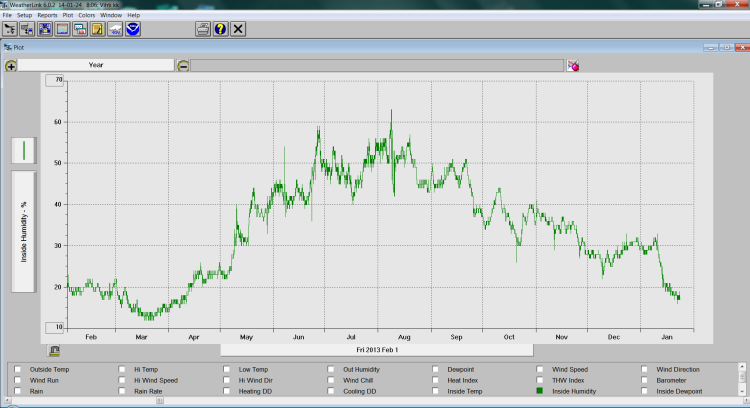The image size is (750, 408).
Task: Click the Inside Humidity - % axis label button
Action: [23, 232]
